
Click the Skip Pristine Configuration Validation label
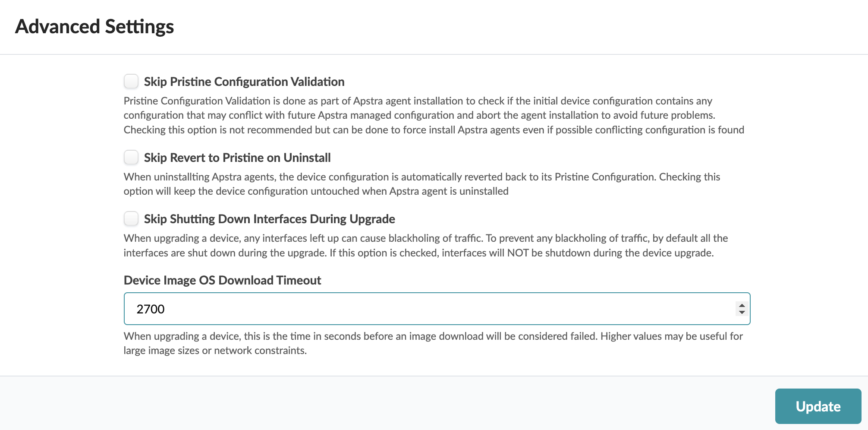244,82
